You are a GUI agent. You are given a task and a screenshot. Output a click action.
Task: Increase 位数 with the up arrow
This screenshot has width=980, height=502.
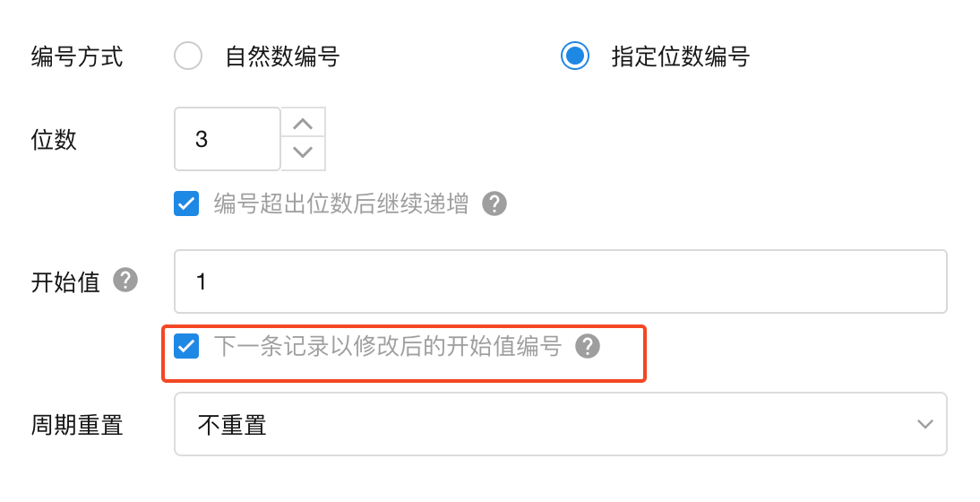[x=303, y=123]
